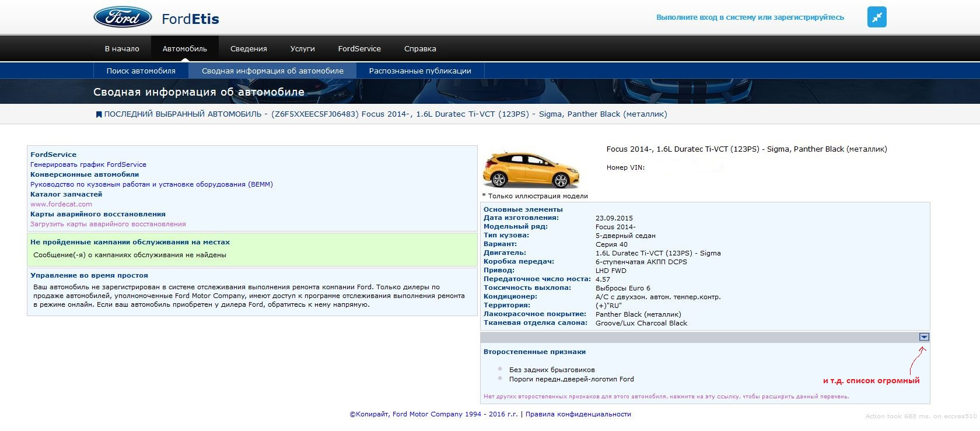Click Каталог запчастей heading
The image size is (980, 431).
pos(66,194)
